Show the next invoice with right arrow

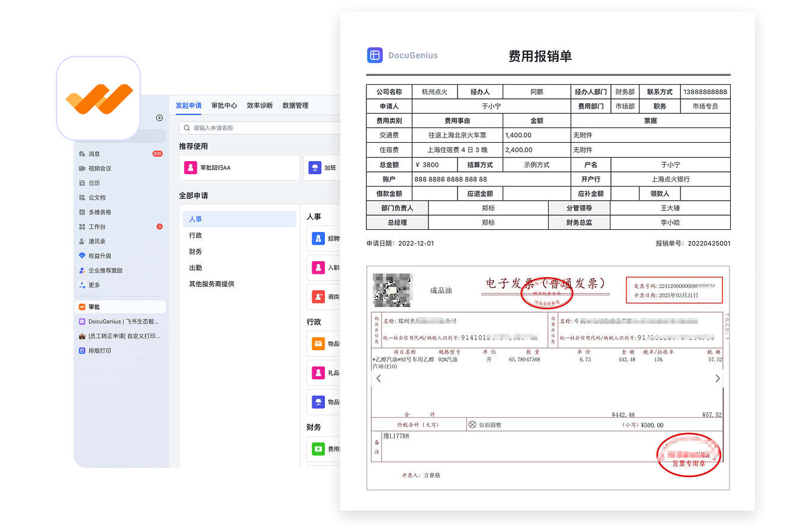pos(717,379)
